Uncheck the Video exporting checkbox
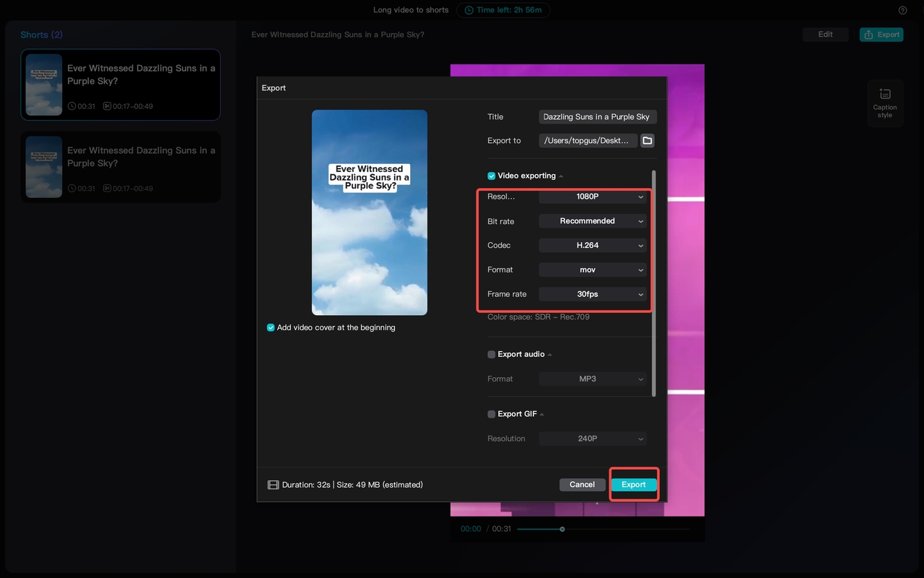The height and width of the screenshot is (578, 924). pos(492,176)
